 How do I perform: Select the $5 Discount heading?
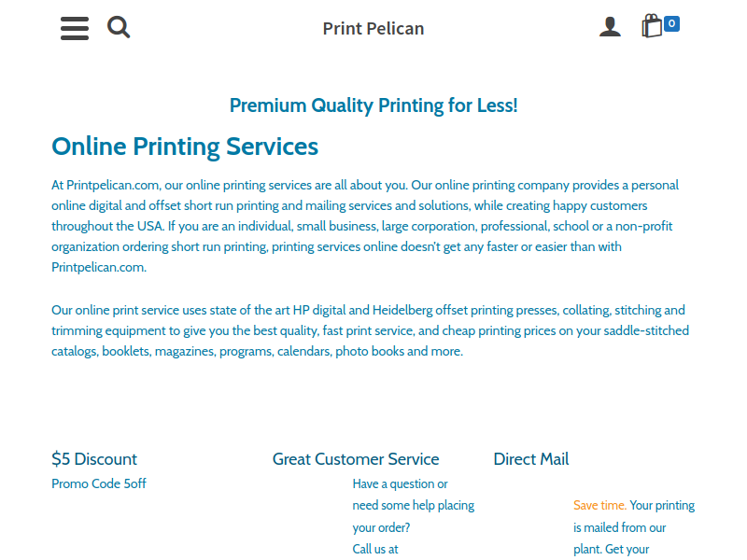click(x=94, y=459)
